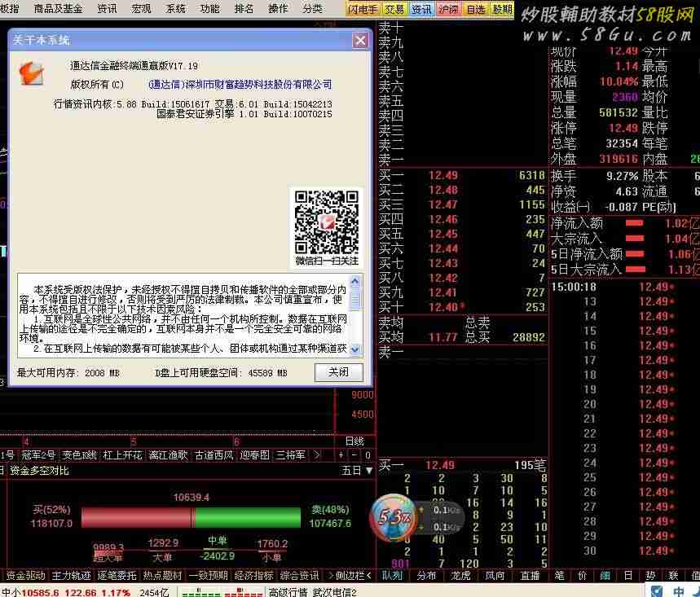
Task: Switch to the 笔 tab
Action: pyautogui.click(x=559, y=576)
